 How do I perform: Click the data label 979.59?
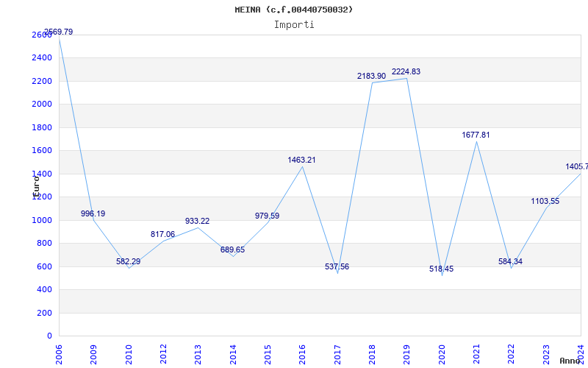point(267,216)
